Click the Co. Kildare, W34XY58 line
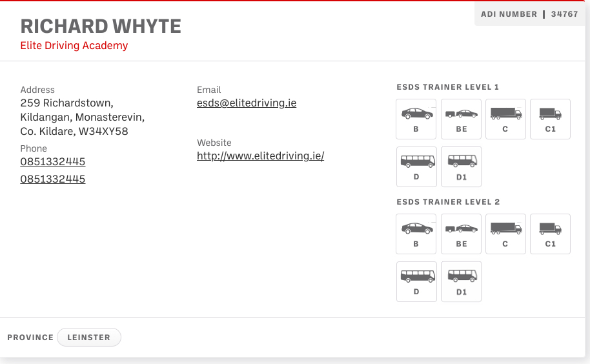 [74, 131]
